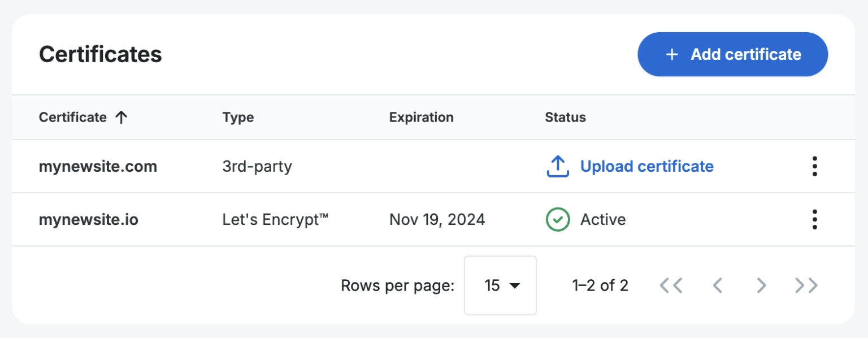Click the Nov 19, 2024 expiration date

point(437,219)
